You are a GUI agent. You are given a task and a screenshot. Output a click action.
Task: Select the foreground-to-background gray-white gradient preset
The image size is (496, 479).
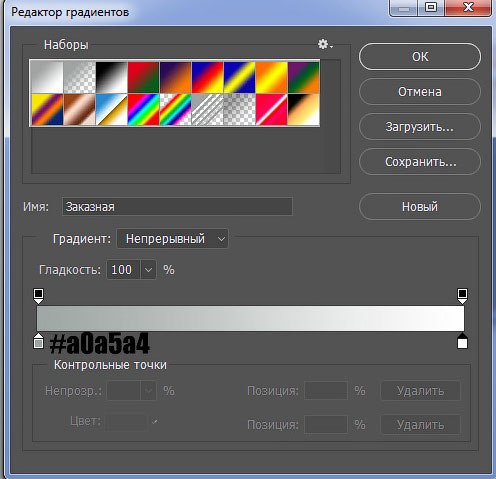pyautogui.click(x=47, y=77)
